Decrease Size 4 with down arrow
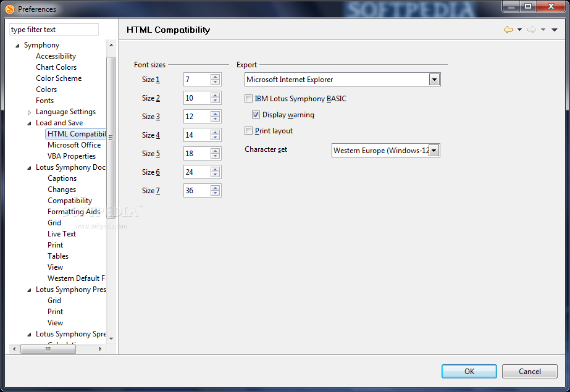 coord(215,138)
